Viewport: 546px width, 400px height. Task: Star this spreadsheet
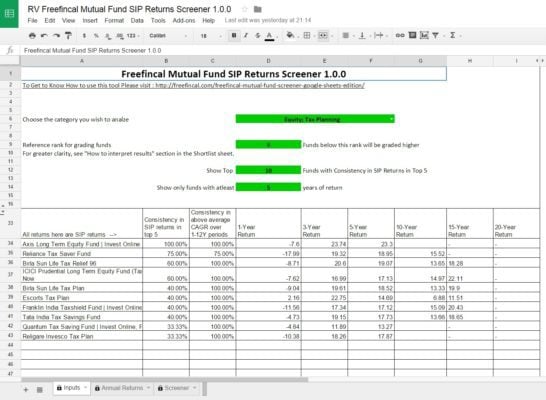pos(244,9)
